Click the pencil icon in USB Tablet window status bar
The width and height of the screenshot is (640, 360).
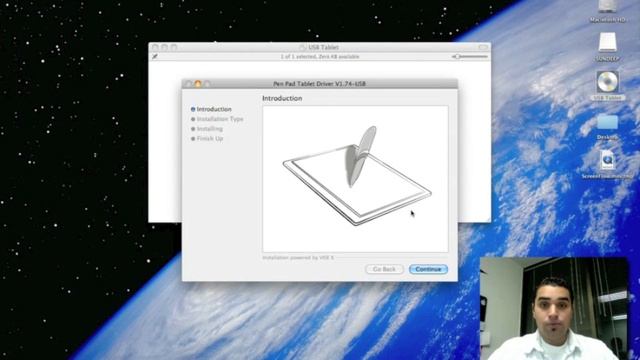(x=155, y=57)
